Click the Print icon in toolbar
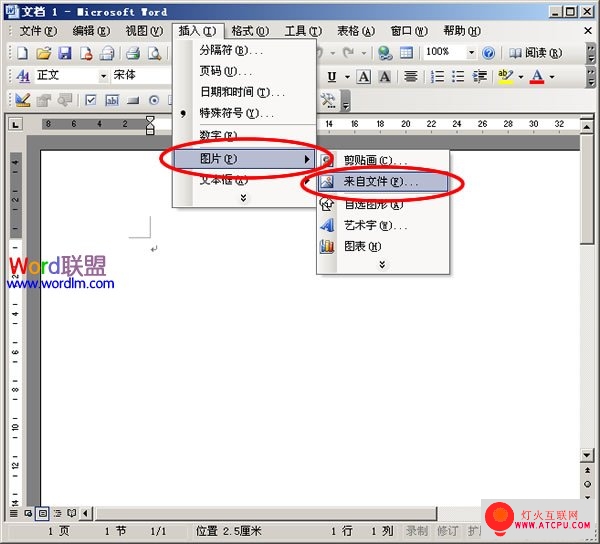This screenshot has width=600, height=544. [x=133, y=53]
